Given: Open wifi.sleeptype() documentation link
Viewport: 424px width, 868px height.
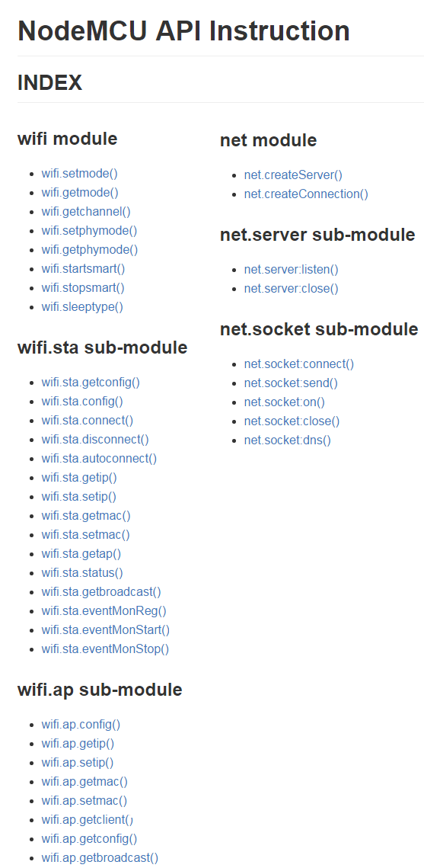Looking at the screenshot, I should [x=82, y=306].
